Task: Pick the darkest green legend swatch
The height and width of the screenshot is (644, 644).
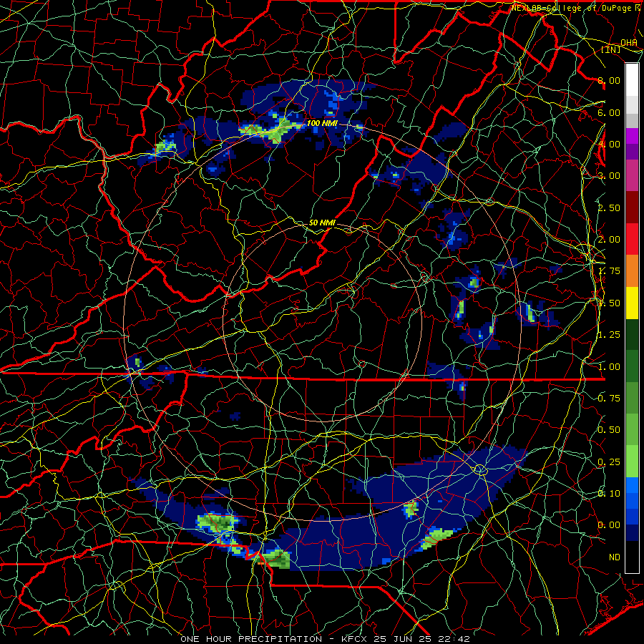Action: point(632,334)
